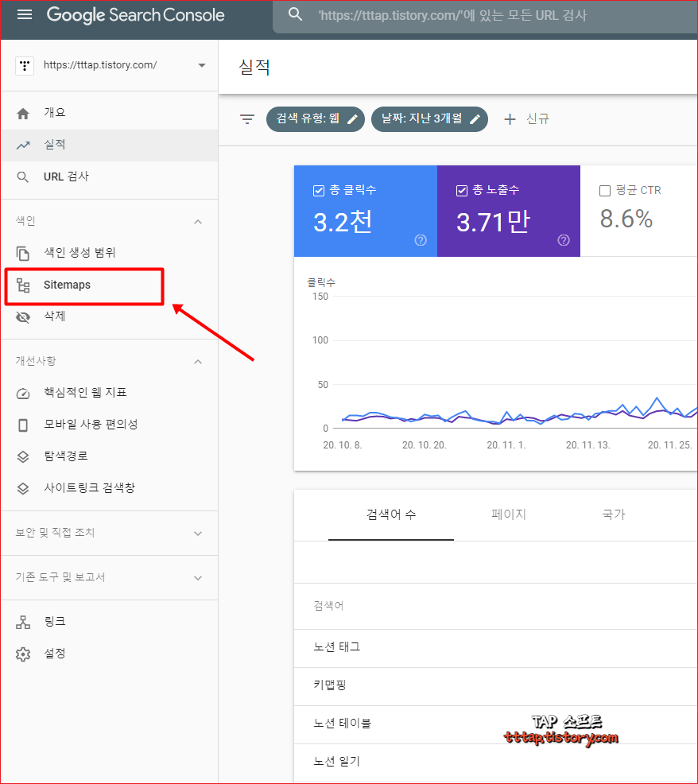Collapse the 색인 section chevron
Screen dimensions: 698x784
point(198,222)
